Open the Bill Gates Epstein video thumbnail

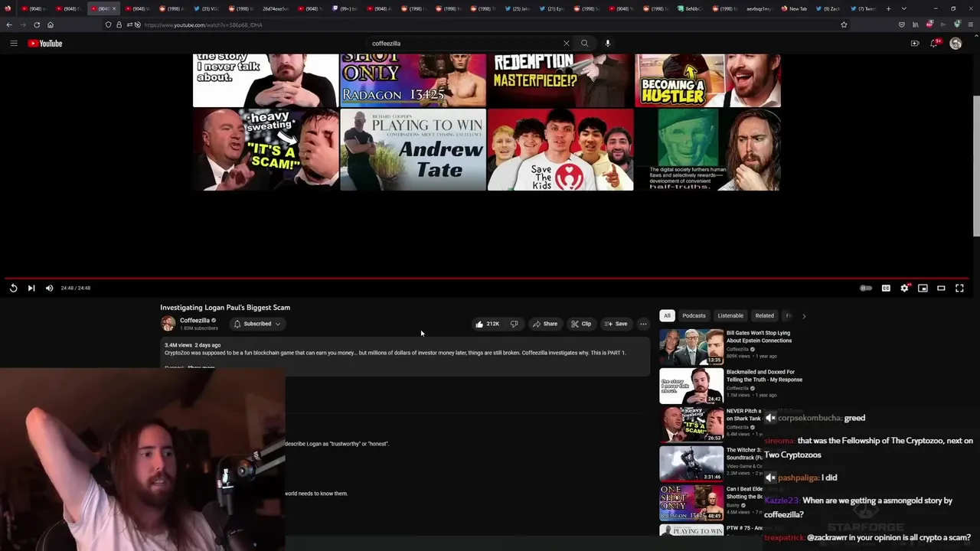(x=691, y=347)
